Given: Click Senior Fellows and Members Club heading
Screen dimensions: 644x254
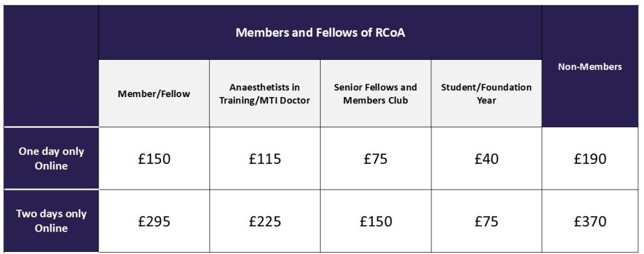Looking at the screenshot, I should tap(375, 94).
